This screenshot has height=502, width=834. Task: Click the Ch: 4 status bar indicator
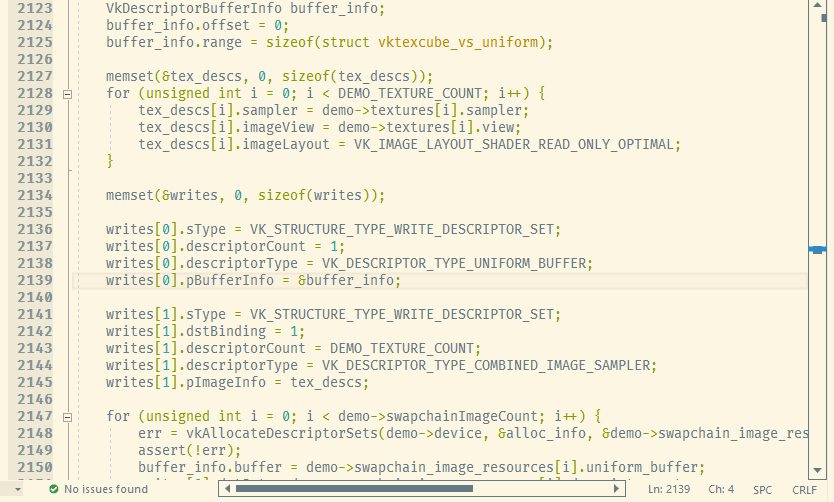(x=721, y=489)
